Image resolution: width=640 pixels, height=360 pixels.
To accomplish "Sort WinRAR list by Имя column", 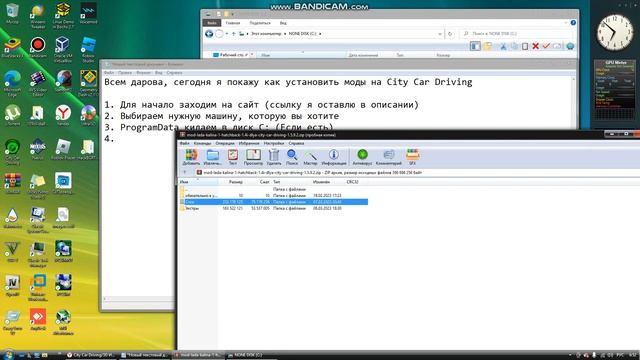I will pyautogui.click(x=198, y=182).
